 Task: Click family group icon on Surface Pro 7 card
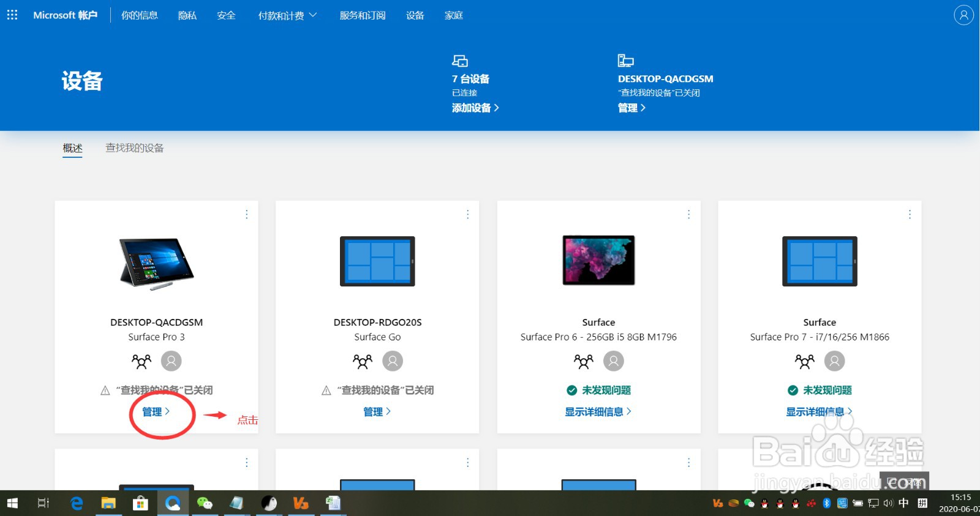click(805, 361)
